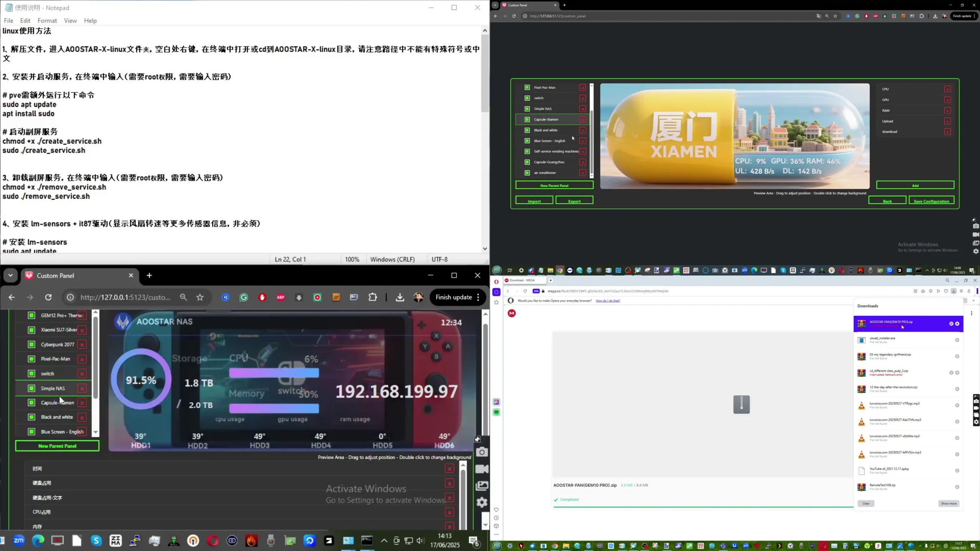
Task: Click the translate icon in Xiamen window's address bar
Action: pos(819,16)
